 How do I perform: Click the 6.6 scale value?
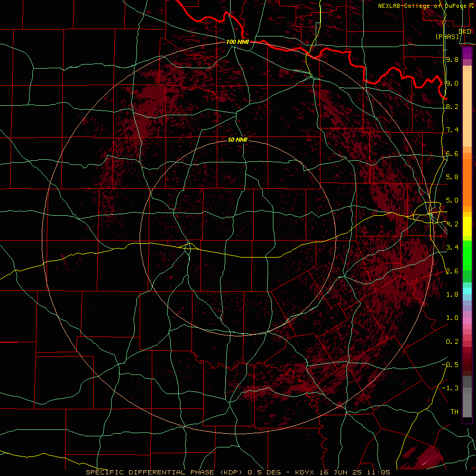pyautogui.click(x=452, y=153)
